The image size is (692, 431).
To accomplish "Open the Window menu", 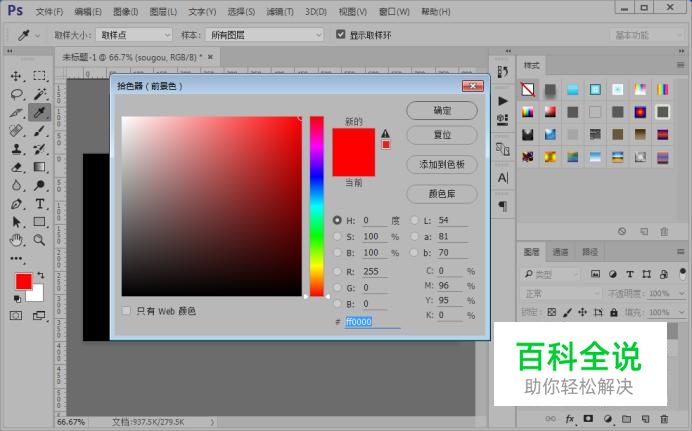I will point(394,12).
